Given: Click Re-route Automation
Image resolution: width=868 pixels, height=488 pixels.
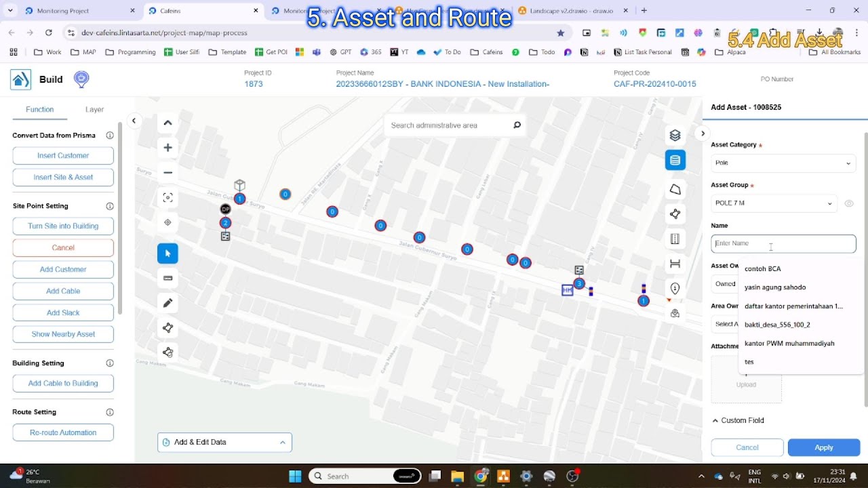Looking at the screenshot, I should point(63,432).
